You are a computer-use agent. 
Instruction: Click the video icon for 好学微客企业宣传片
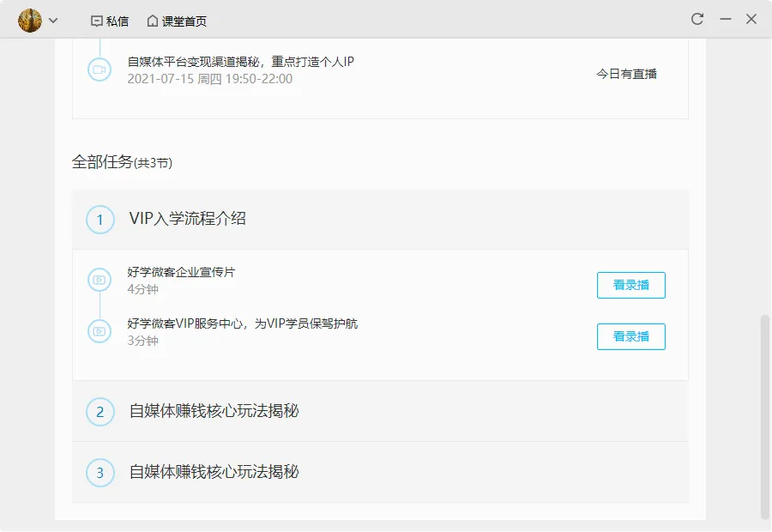click(x=100, y=280)
